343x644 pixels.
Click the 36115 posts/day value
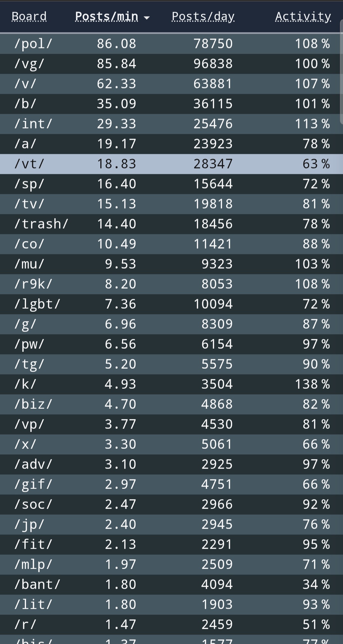click(213, 104)
